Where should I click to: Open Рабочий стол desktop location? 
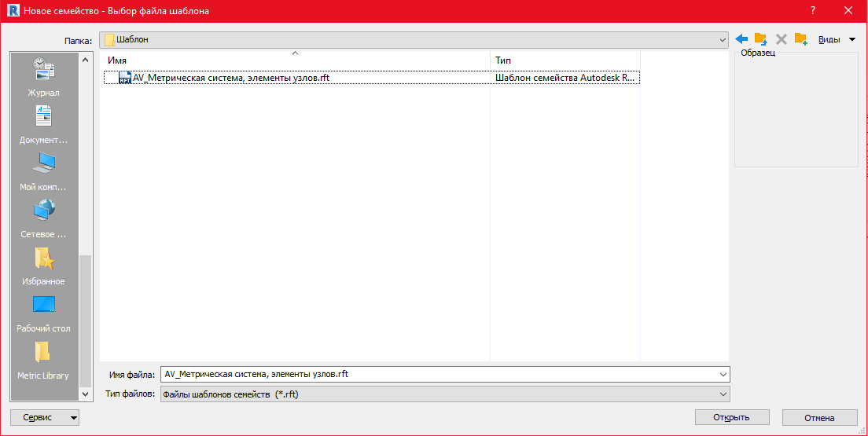point(44,313)
